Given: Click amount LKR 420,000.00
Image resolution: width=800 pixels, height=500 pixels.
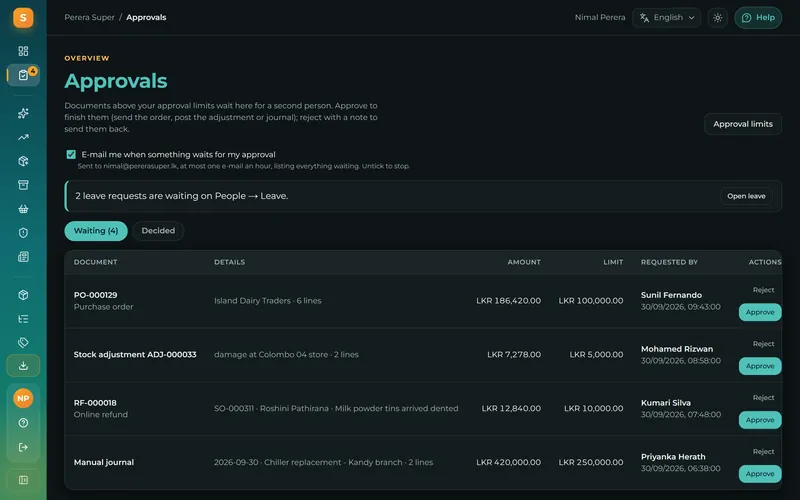Looking at the screenshot, I should click(x=509, y=462).
